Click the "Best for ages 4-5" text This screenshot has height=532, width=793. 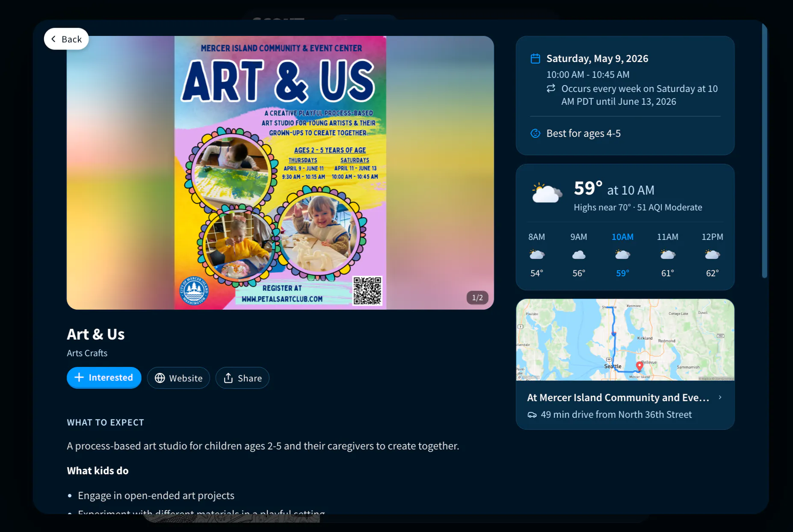(583, 133)
